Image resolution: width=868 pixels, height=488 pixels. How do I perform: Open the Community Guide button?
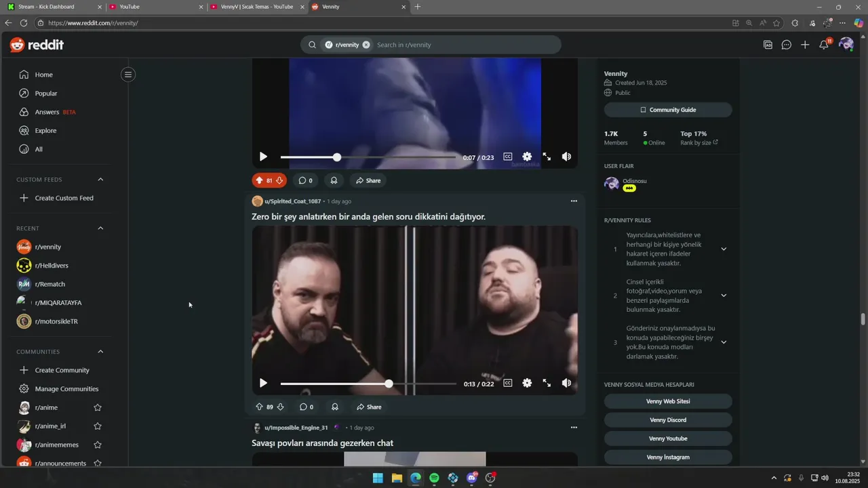668,110
